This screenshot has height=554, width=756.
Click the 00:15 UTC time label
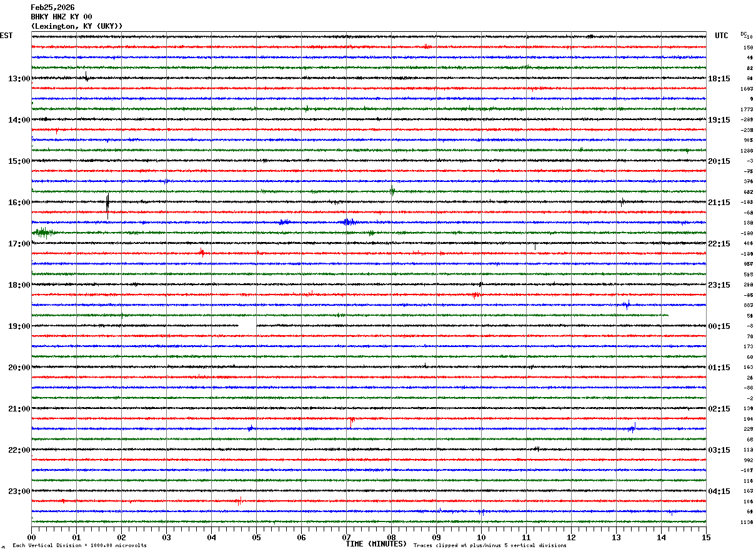(719, 326)
